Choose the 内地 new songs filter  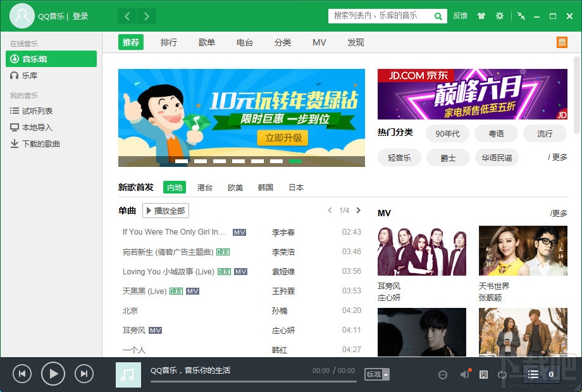click(x=175, y=187)
